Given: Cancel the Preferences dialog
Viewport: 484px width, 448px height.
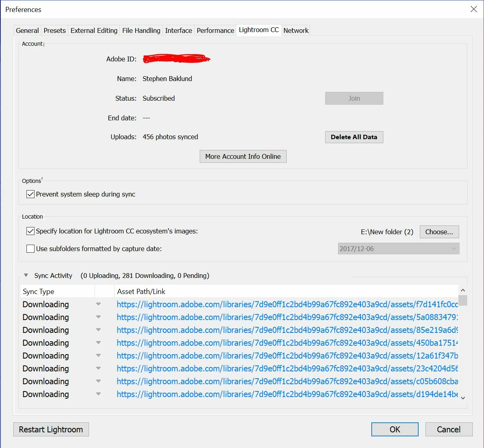Looking at the screenshot, I should click(449, 430).
